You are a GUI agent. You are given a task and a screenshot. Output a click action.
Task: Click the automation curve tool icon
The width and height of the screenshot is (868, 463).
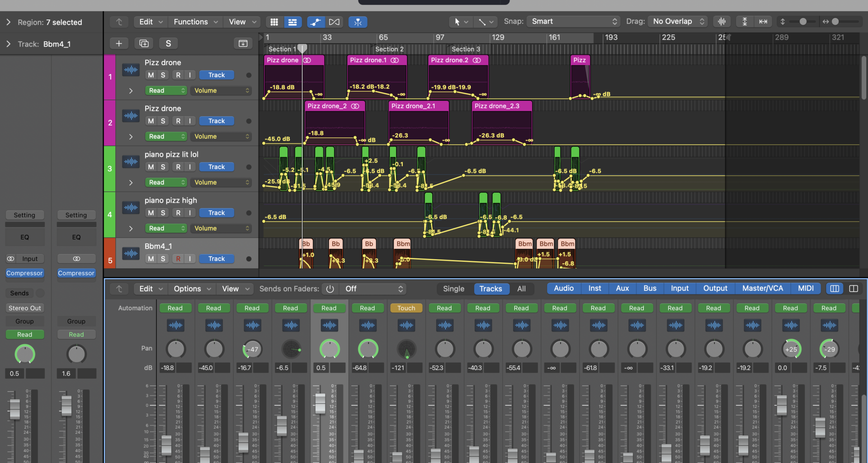pos(316,22)
